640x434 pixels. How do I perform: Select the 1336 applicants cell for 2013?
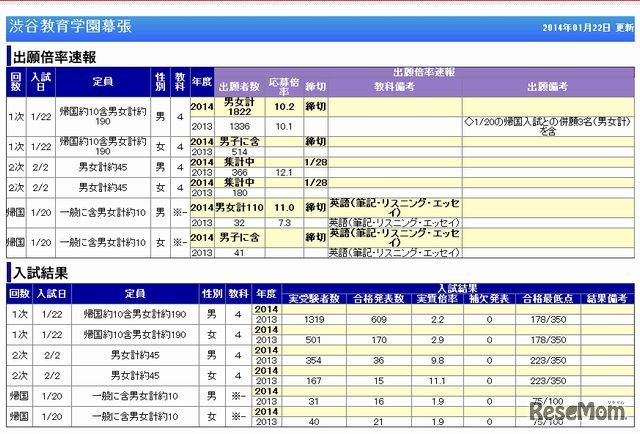[240, 127]
